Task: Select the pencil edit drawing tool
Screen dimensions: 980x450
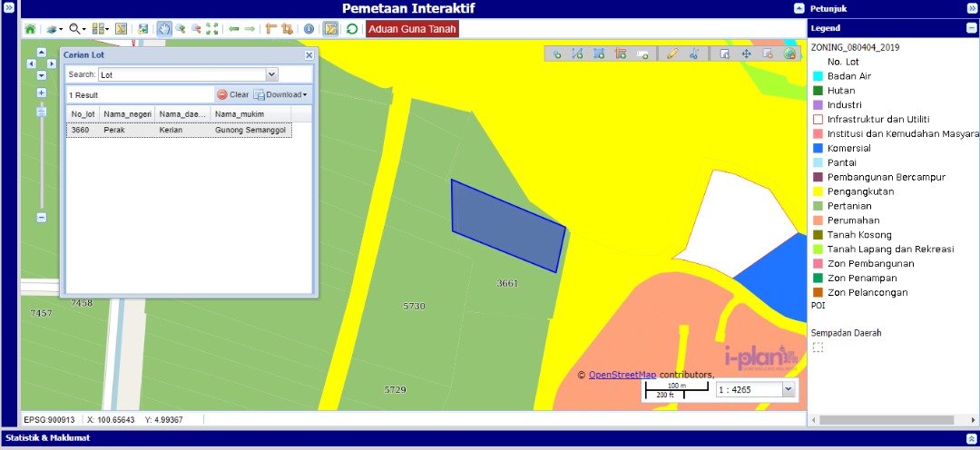Action: tap(671, 54)
